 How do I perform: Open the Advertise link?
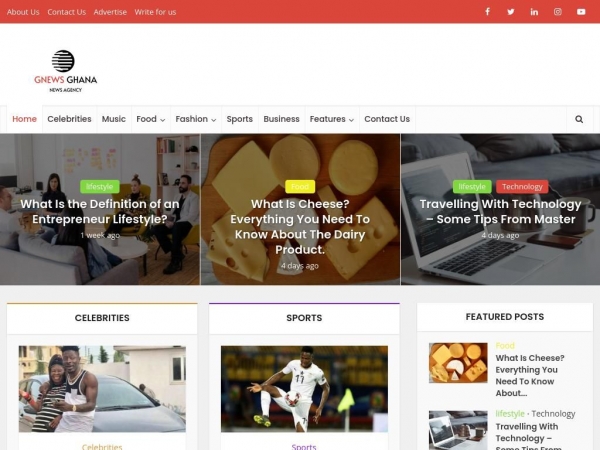pos(110,12)
